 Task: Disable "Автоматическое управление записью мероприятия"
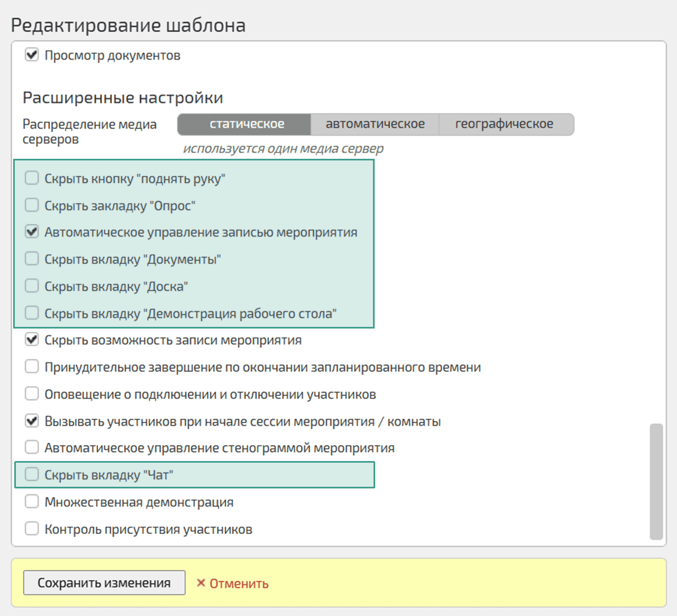pos(32,232)
